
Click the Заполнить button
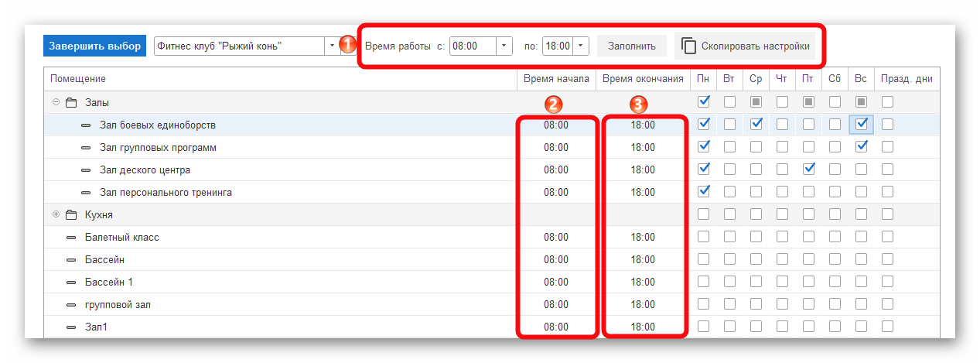click(x=631, y=46)
